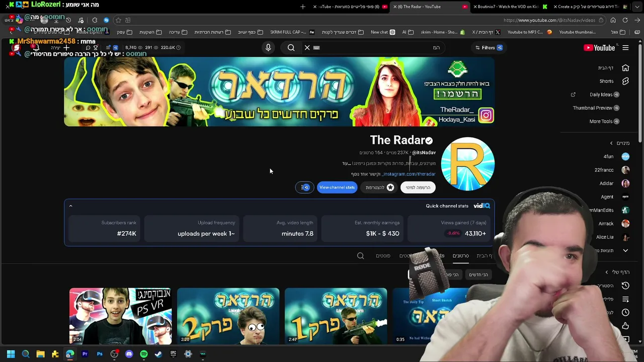Open Premiere Pro from the taskbar

tap(85, 354)
